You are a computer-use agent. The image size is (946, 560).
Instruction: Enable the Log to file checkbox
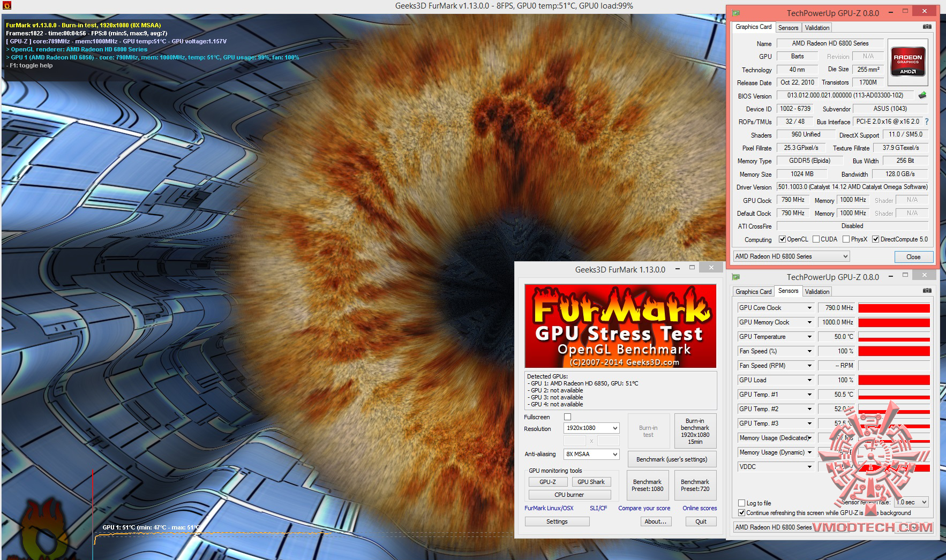[x=742, y=503]
